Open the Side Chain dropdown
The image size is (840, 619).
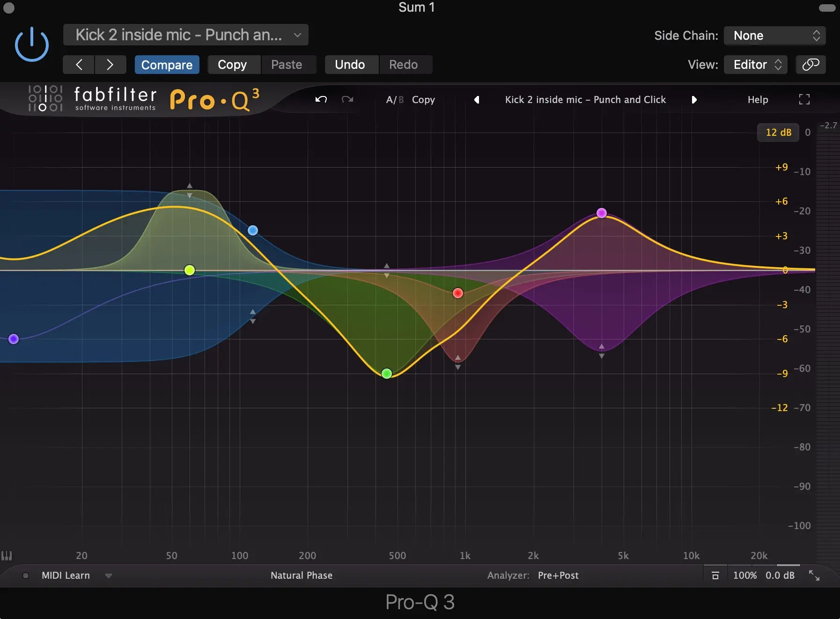(x=774, y=36)
